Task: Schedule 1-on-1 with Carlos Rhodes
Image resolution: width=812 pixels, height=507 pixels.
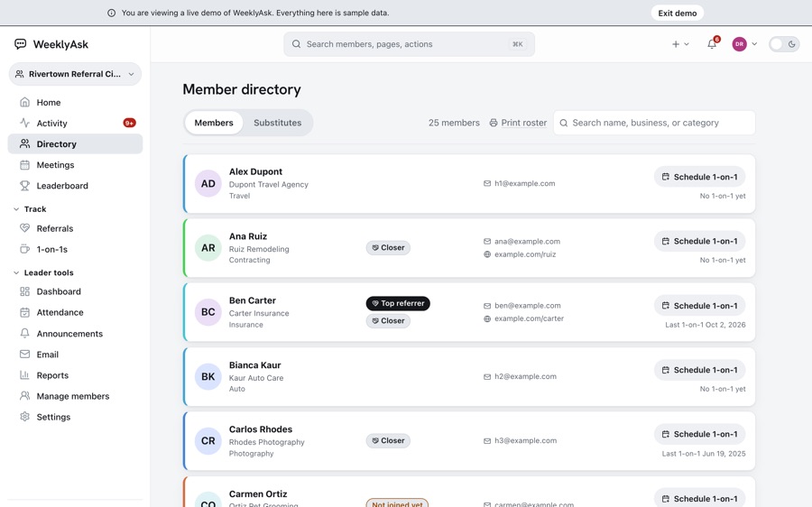Action: (699, 434)
